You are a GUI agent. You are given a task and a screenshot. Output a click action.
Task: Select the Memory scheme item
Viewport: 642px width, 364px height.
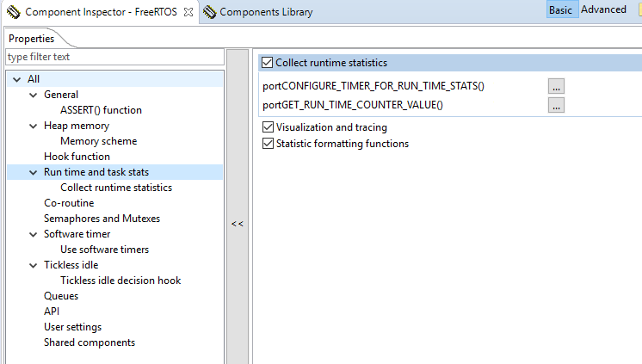(x=99, y=141)
